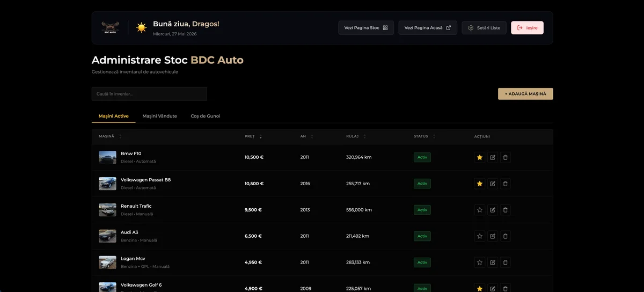644x292 pixels.
Task: Toggle favorite star for Logan Mcv
Action: 480,262
